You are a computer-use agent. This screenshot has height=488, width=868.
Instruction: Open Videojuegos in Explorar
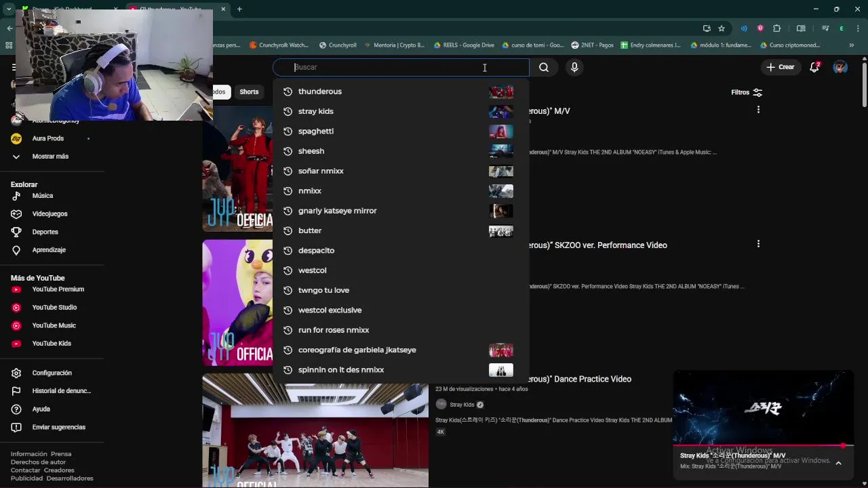(x=50, y=214)
